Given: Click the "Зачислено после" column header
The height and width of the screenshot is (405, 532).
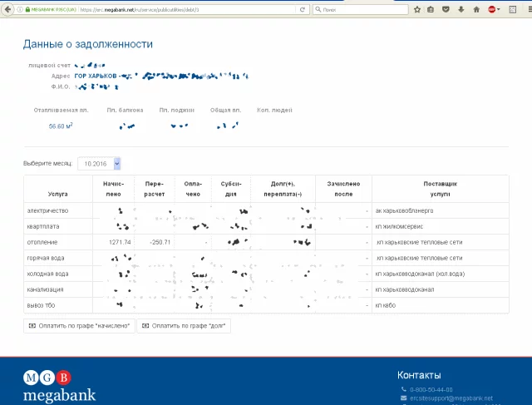Looking at the screenshot, I should [343, 189].
